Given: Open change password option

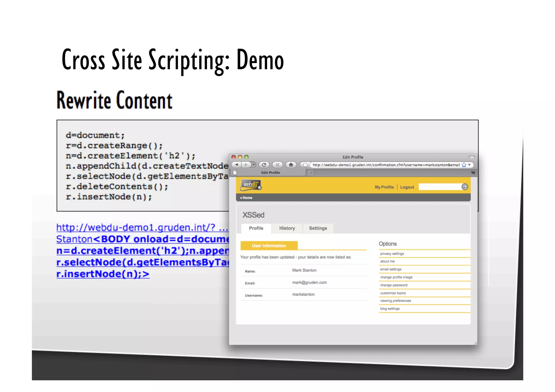Looking at the screenshot, I should 393,285.
